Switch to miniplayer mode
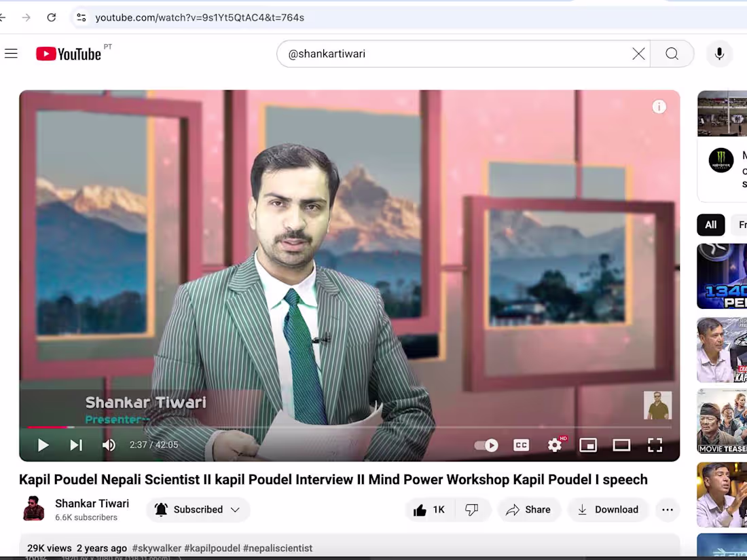 [588, 445]
